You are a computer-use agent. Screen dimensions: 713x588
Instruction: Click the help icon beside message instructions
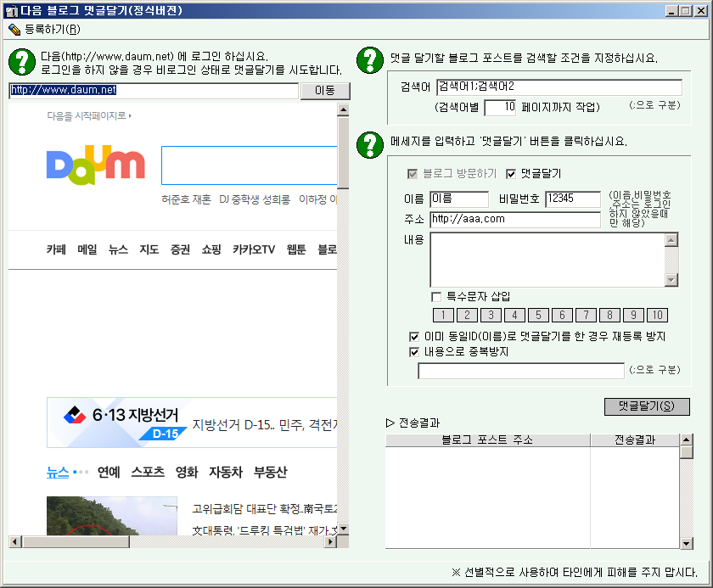pyautogui.click(x=370, y=143)
